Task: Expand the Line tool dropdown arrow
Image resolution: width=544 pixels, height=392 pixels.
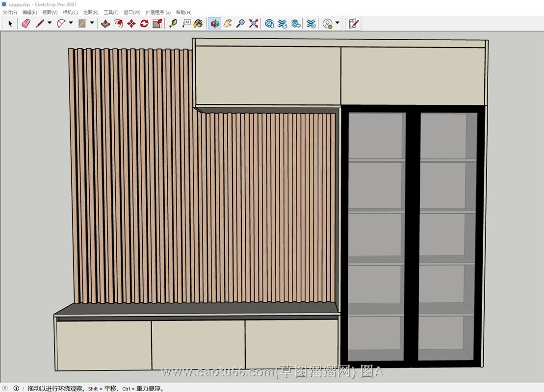Action: (x=50, y=23)
